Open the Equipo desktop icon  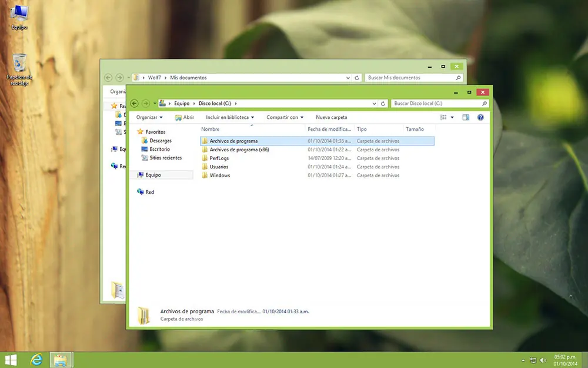19,17
